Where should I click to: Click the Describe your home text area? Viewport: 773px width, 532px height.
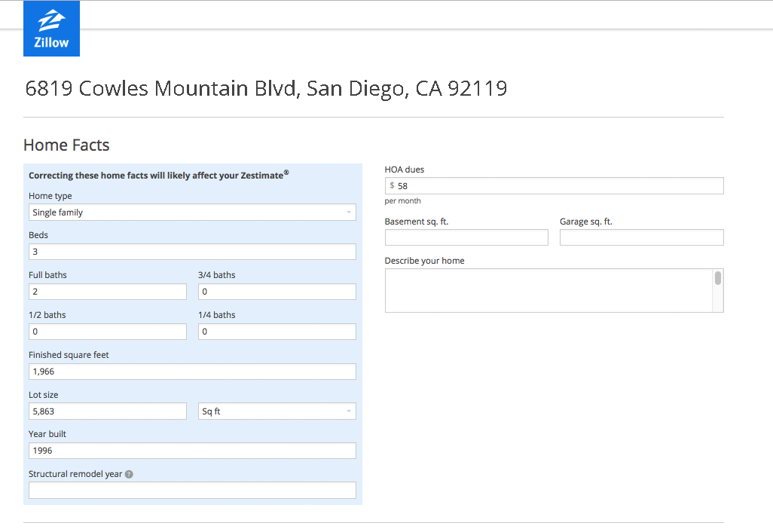tap(548, 291)
